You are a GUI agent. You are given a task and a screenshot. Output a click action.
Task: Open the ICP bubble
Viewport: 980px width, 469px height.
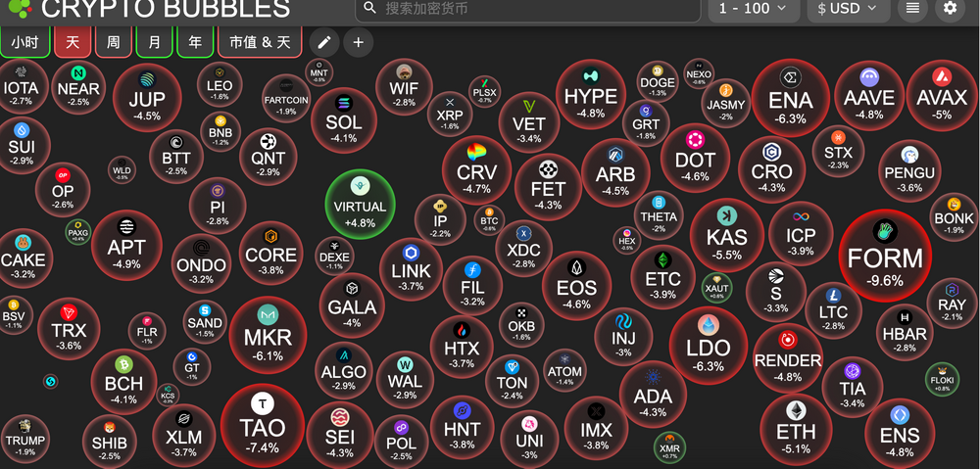pyautogui.click(x=801, y=233)
